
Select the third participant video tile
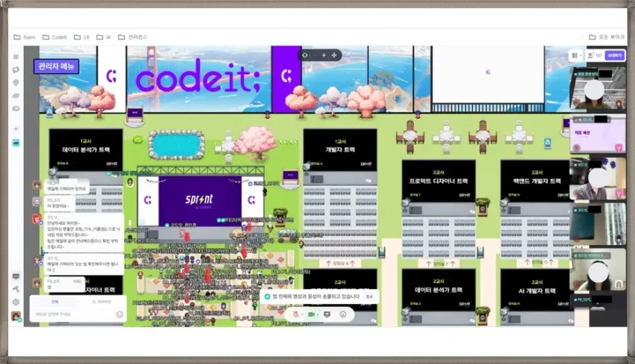coord(598,179)
